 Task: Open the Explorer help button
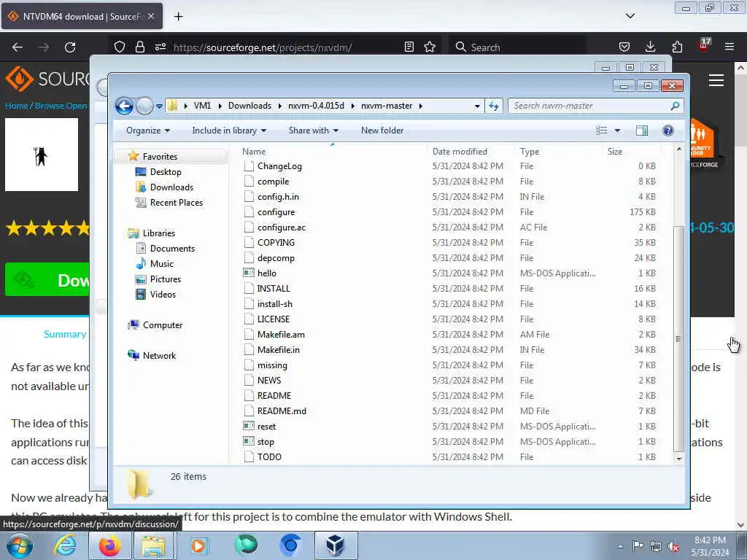tap(668, 131)
